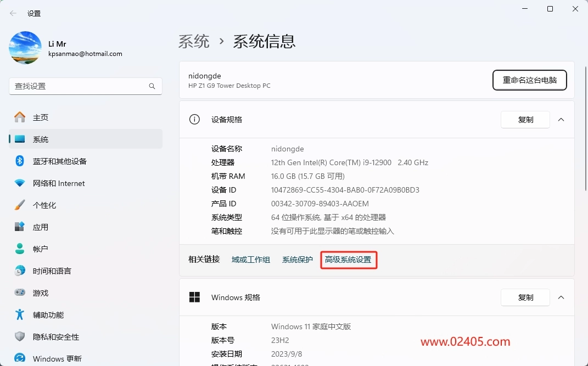Click the 版本号 value 23H2
588x366 pixels.
coord(280,341)
